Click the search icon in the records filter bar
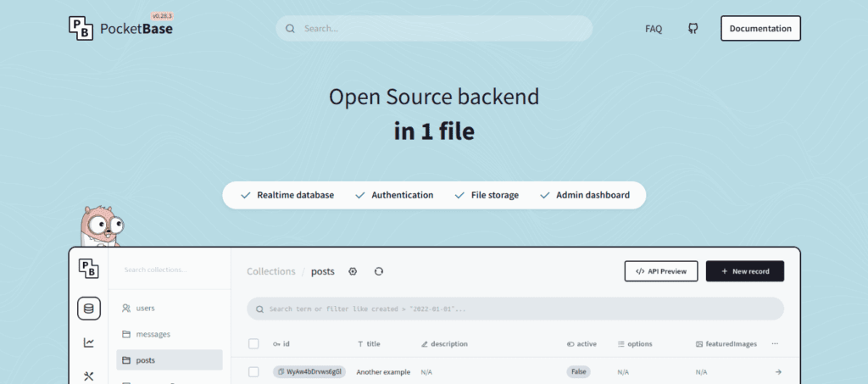868x384 pixels. click(x=259, y=309)
